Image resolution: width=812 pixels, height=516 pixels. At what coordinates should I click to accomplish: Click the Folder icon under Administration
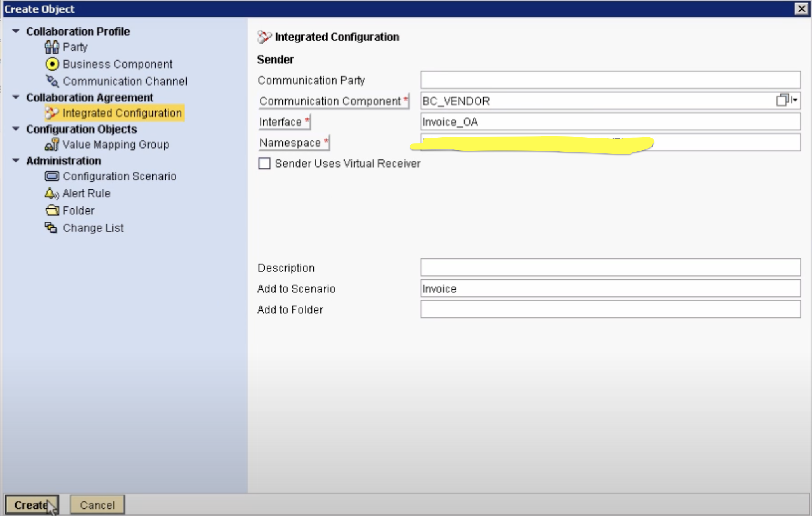pos(52,210)
